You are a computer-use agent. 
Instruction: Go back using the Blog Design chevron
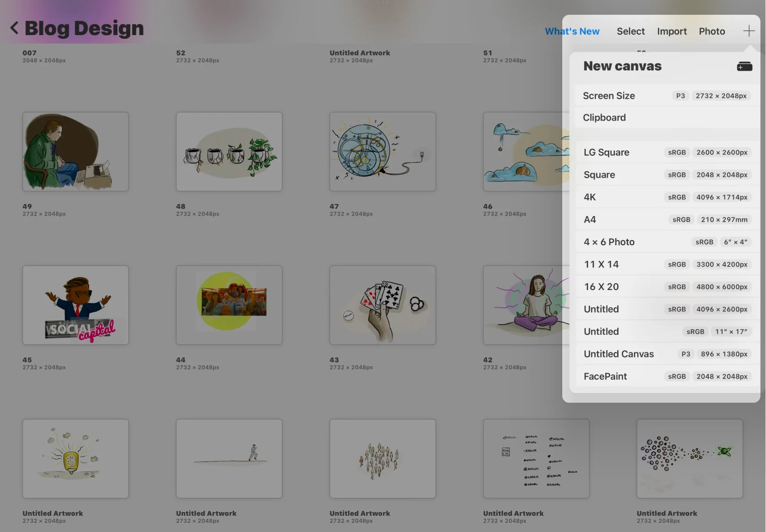coord(15,28)
